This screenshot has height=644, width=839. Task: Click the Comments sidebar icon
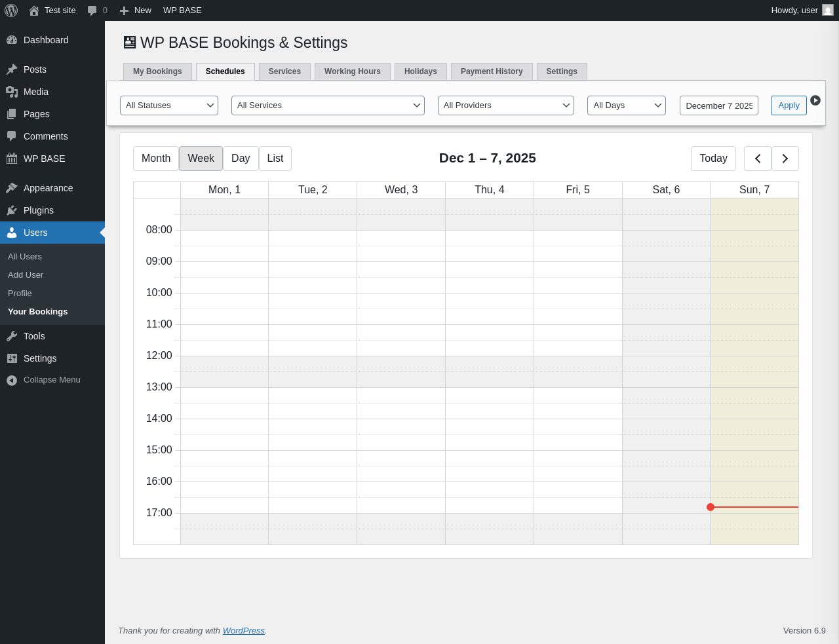[x=12, y=136]
